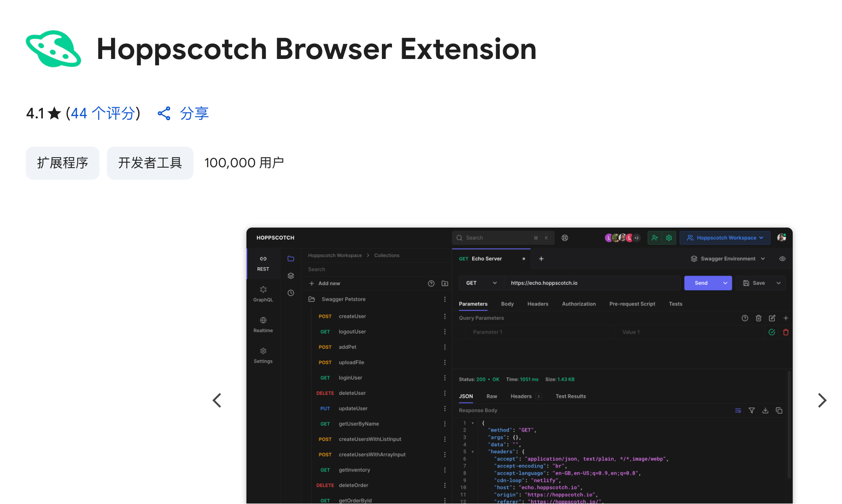Open the Swagger Environment selector
842x504 pixels.
(x=728, y=259)
